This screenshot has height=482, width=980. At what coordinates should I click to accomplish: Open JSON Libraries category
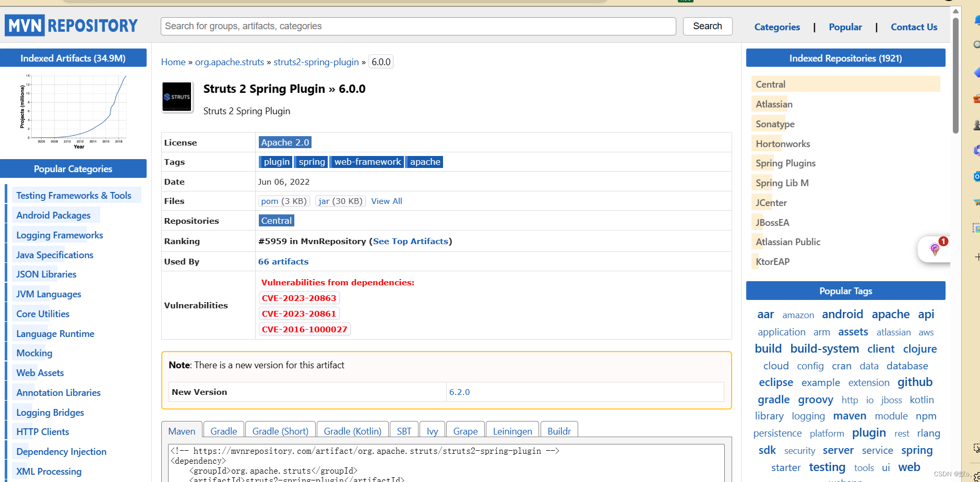(x=46, y=274)
